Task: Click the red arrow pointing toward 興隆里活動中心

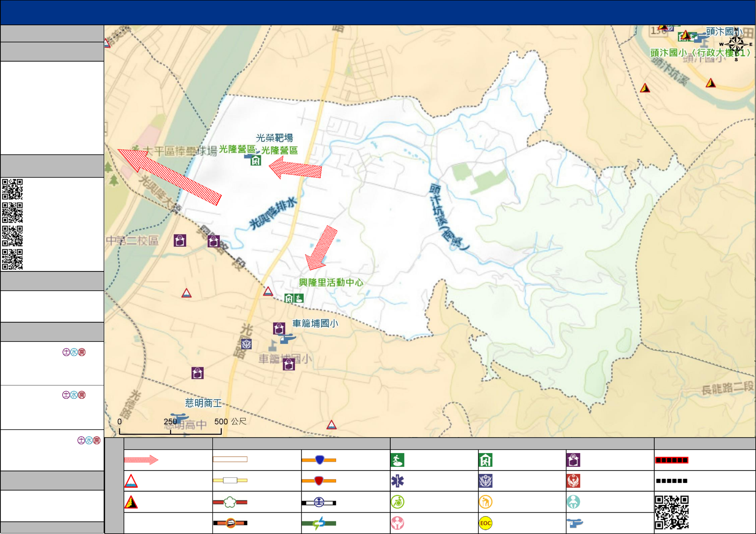Action: 321,248
